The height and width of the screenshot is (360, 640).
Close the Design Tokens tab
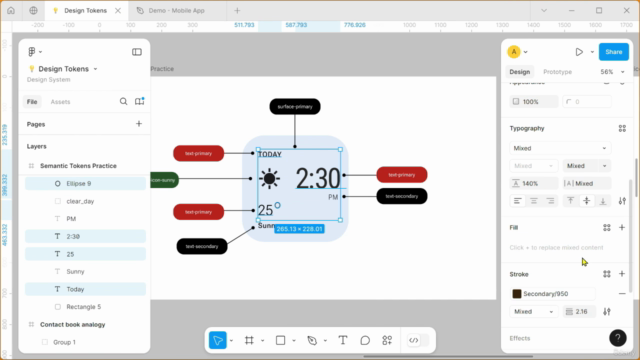(x=118, y=11)
